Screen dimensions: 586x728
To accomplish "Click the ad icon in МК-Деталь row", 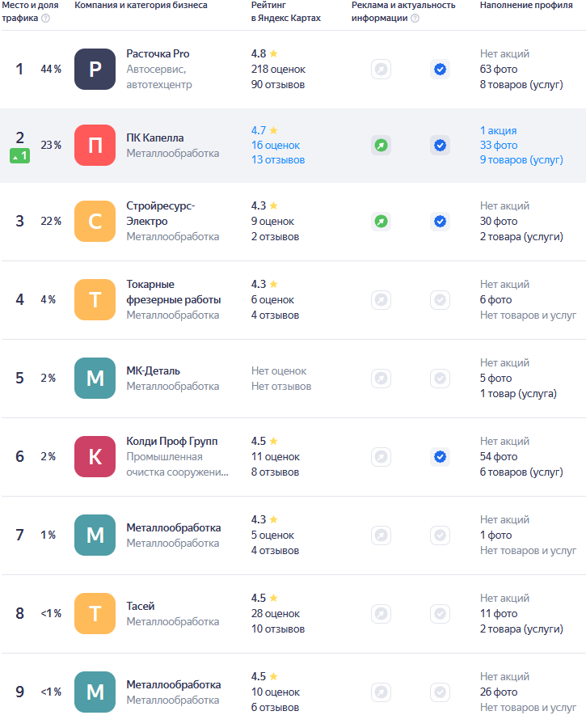I will (381, 379).
